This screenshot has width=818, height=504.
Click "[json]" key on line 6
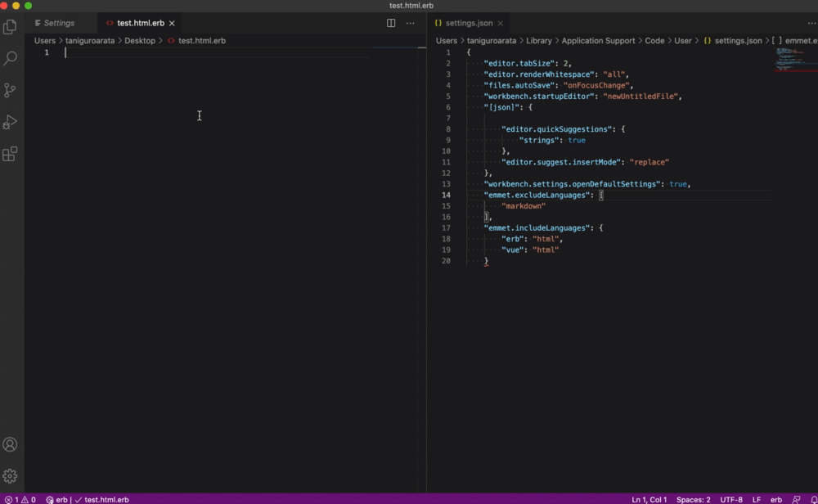click(x=501, y=107)
